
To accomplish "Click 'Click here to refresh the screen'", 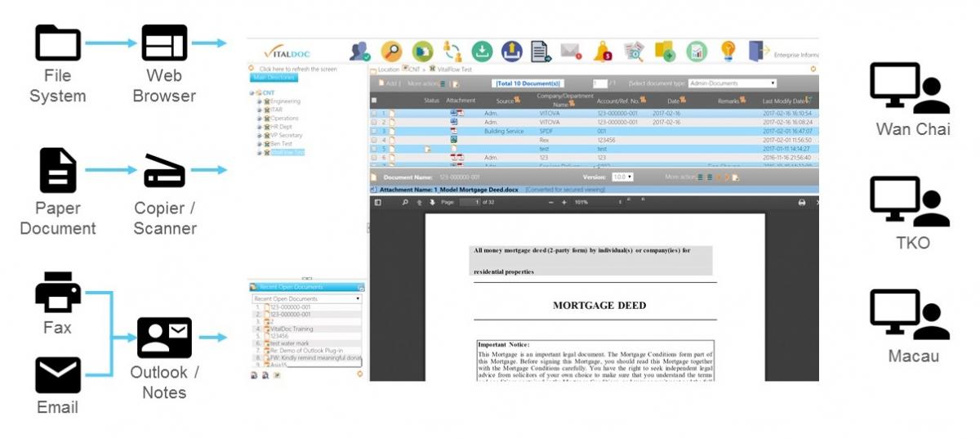I will 298,69.
